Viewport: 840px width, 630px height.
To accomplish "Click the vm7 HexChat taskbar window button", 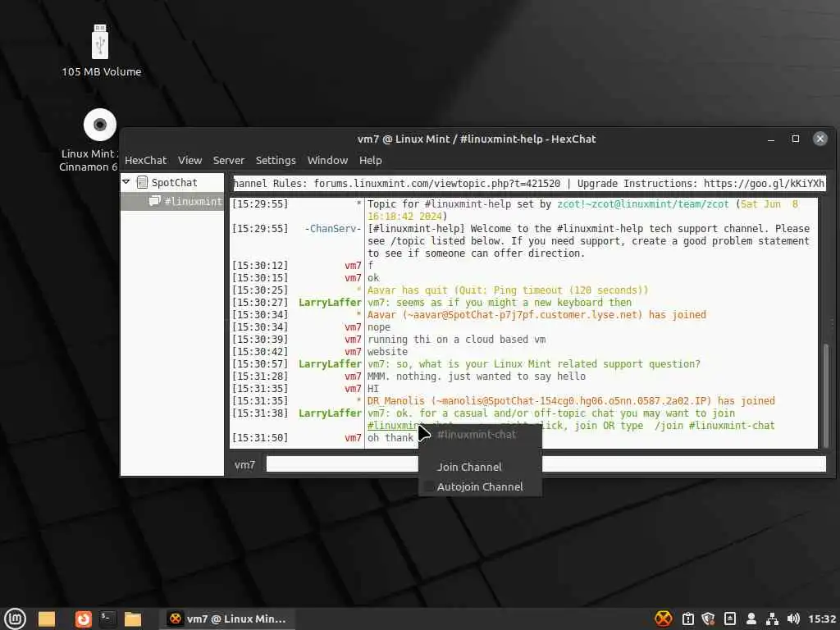I will click(x=227, y=619).
